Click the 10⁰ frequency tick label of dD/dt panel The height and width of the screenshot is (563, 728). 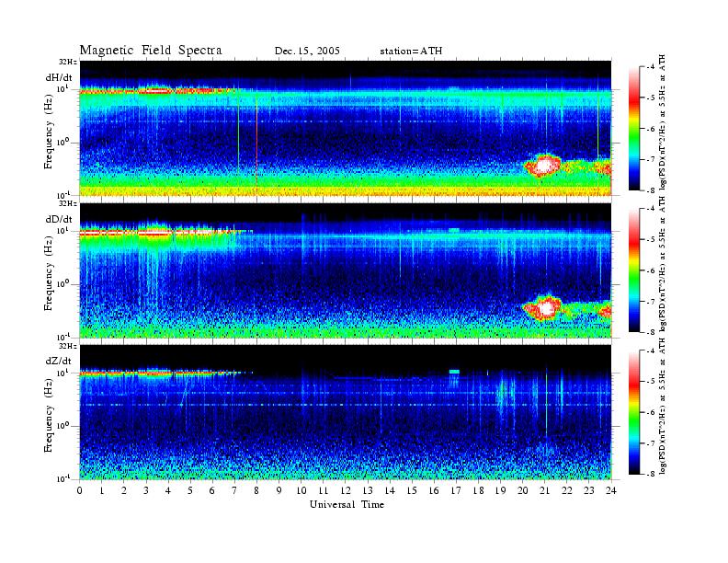(x=63, y=284)
